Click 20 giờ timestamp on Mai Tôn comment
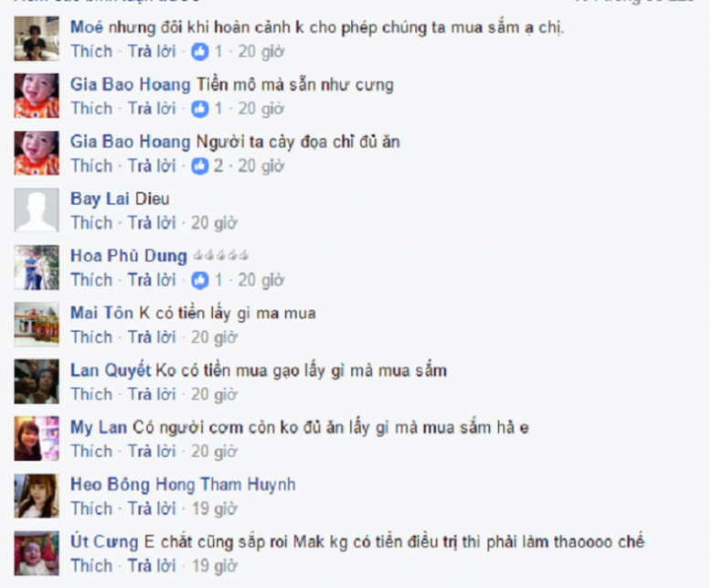 coord(214,337)
